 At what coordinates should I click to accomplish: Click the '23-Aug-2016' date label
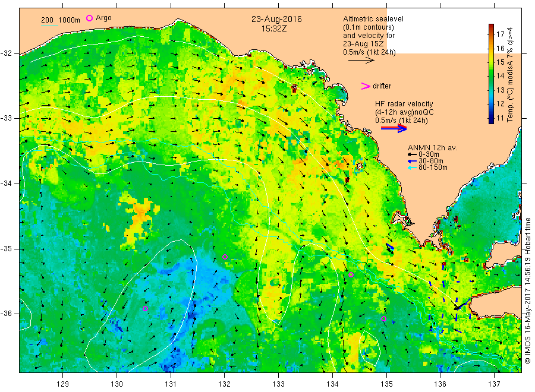276,19
